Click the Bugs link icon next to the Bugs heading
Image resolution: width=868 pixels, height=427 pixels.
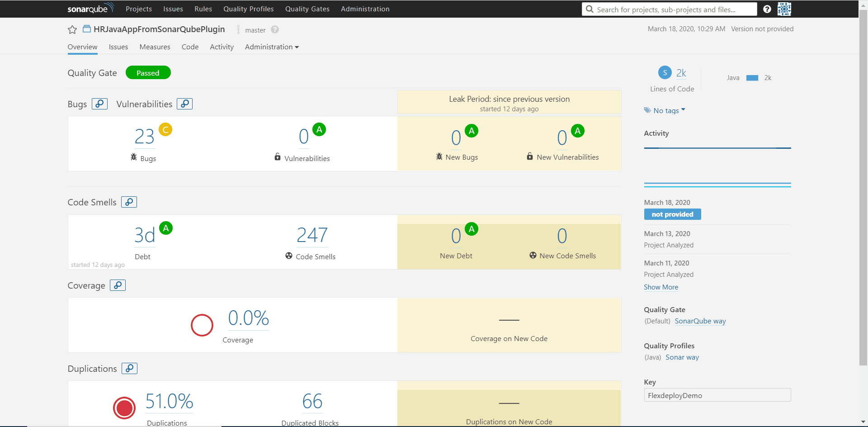click(99, 104)
